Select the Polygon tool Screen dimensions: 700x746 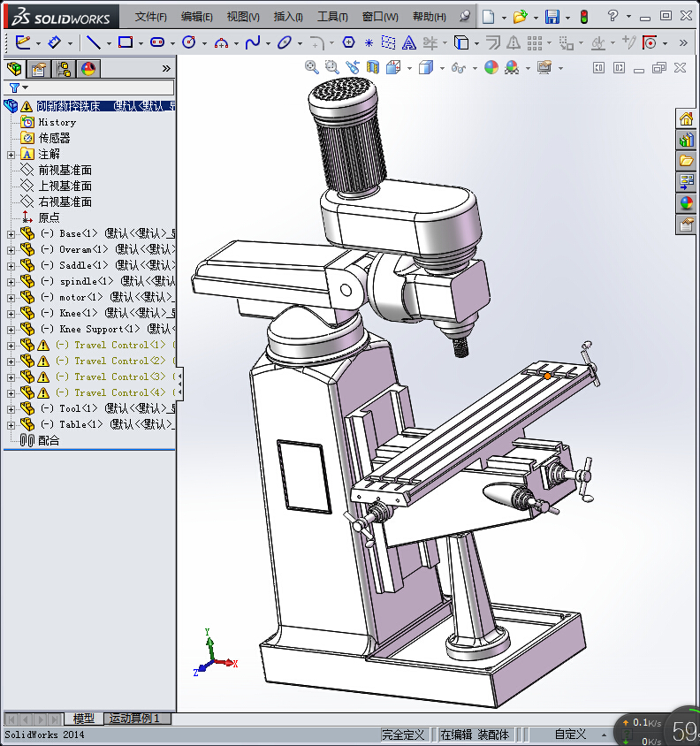pos(348,42)
